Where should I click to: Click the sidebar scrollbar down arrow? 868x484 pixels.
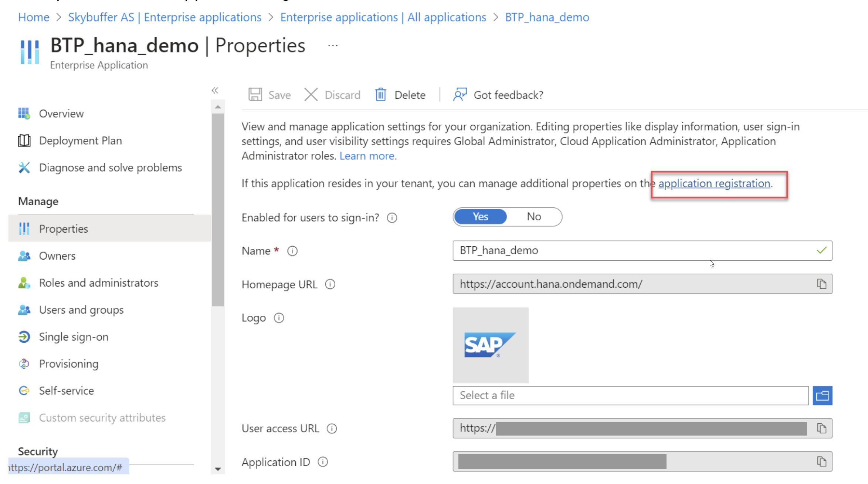[218, 469]
